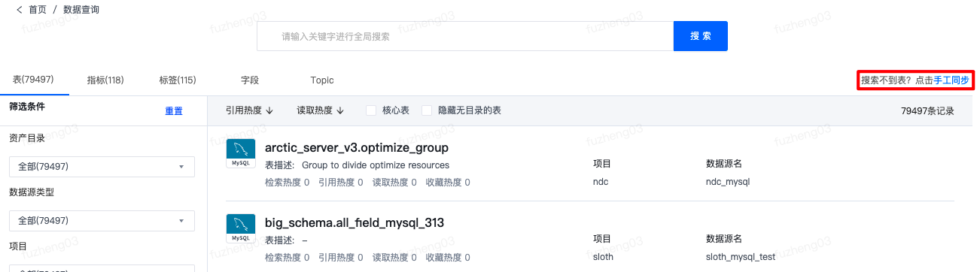
Task: Open the 字段 tab
Action: point(250,80)
